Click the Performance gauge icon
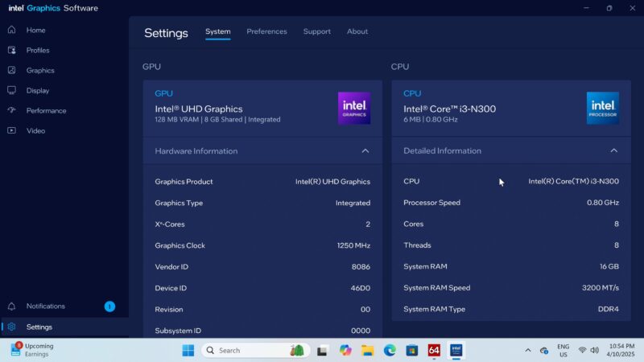 click(x=11, y=110)
